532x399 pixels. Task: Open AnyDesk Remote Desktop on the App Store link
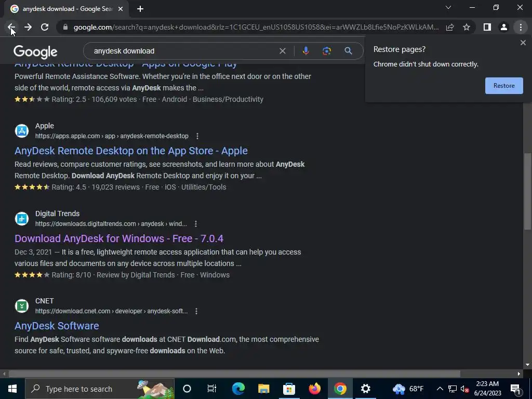click(131, 151)
